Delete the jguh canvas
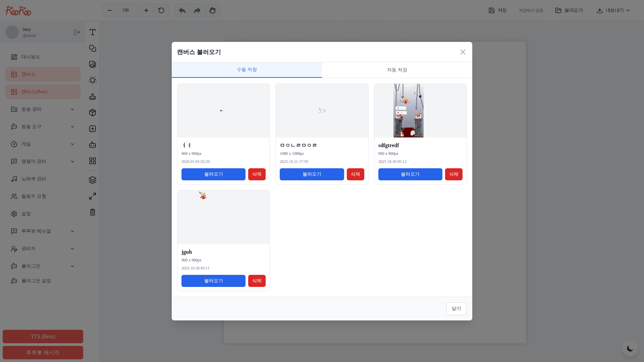The width and height of the screenshot is (644, 362). [x=257, y=281]
